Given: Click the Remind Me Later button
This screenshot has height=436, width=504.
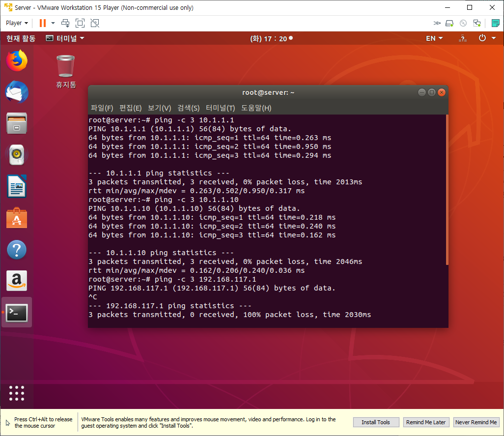Looking at the screenshot, I should (426, 422).
